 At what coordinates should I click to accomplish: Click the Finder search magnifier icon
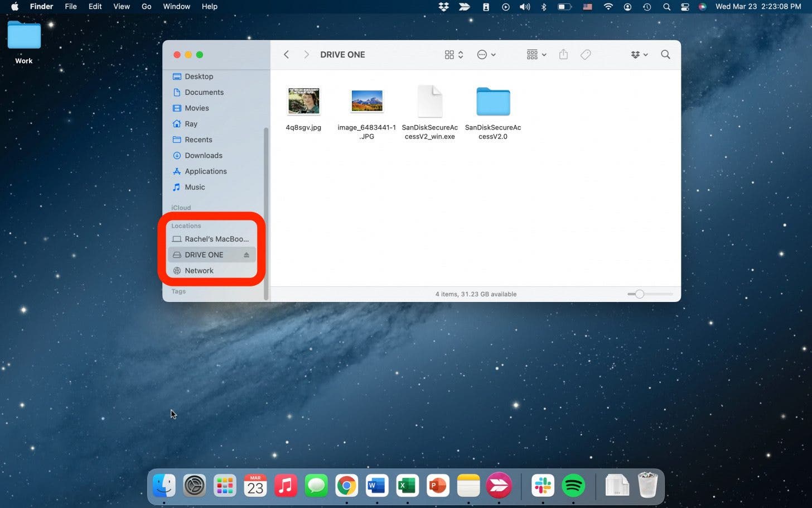(665, 55)
